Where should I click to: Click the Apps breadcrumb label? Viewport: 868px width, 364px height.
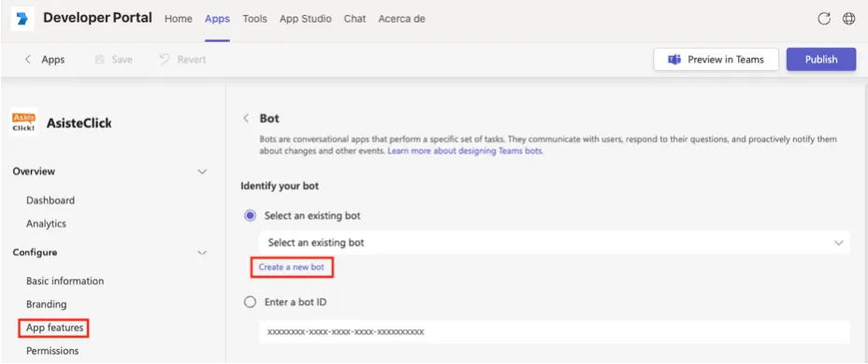[53, 59]
